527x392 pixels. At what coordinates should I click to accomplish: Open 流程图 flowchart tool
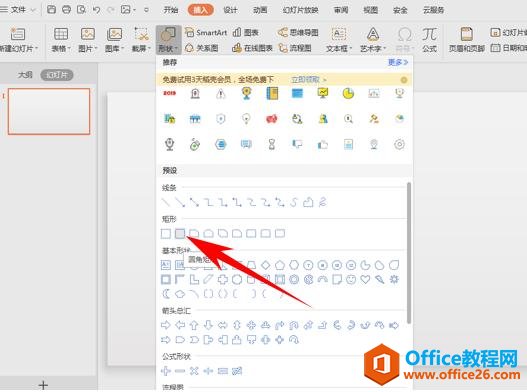[x=295, y=48]
